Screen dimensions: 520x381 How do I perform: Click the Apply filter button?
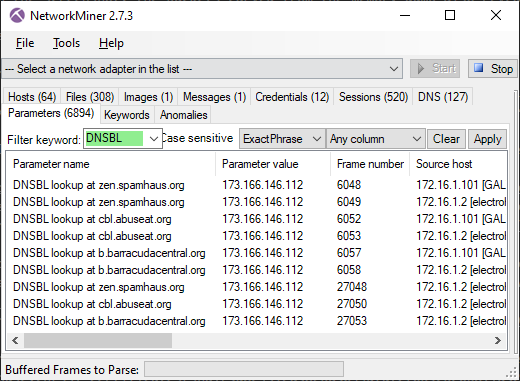pyautogui.click(x=488, y=139)
